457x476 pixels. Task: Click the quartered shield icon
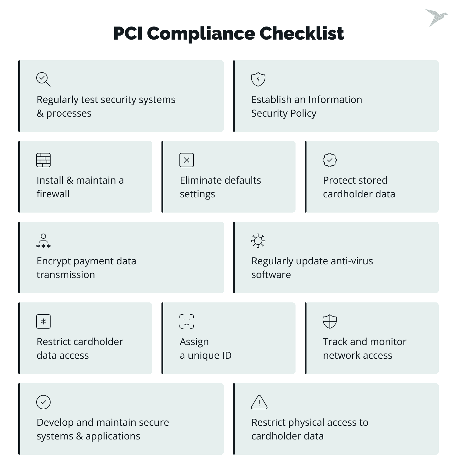point(330,321)
